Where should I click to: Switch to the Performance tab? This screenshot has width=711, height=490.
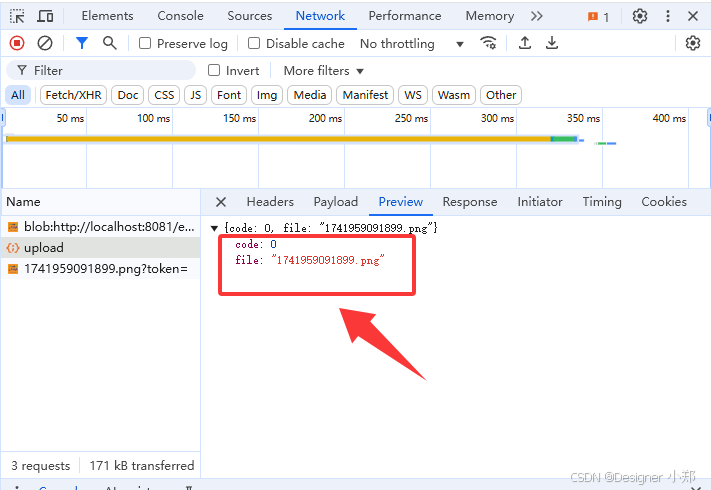(405, 16)
